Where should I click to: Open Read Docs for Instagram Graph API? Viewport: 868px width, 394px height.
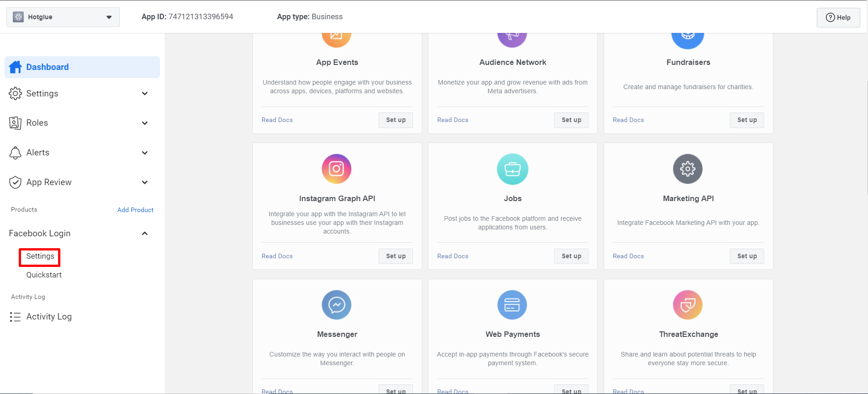[x=277, y=256]
